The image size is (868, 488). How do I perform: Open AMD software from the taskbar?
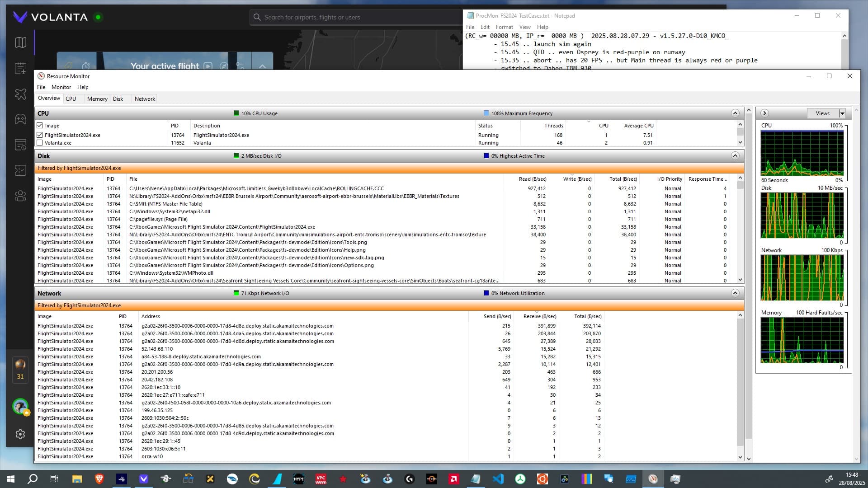tap(454, 479)
